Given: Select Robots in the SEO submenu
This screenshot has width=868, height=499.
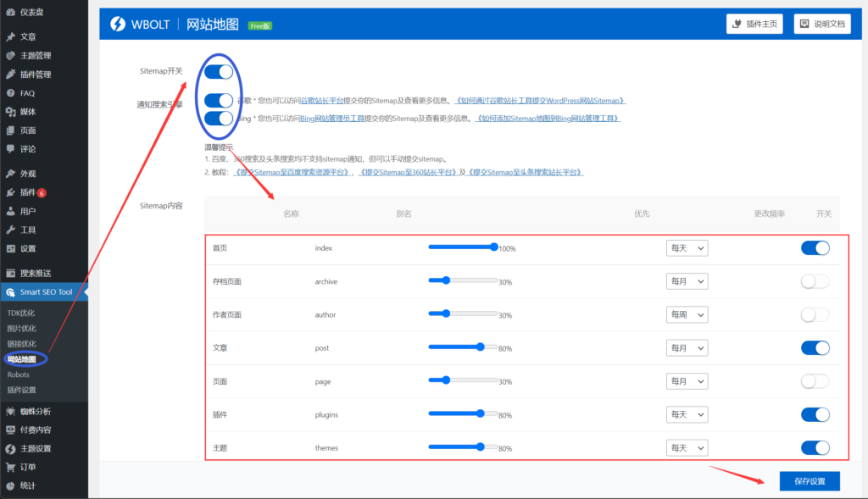Looking at the screenshot, I should click(19, 374).
